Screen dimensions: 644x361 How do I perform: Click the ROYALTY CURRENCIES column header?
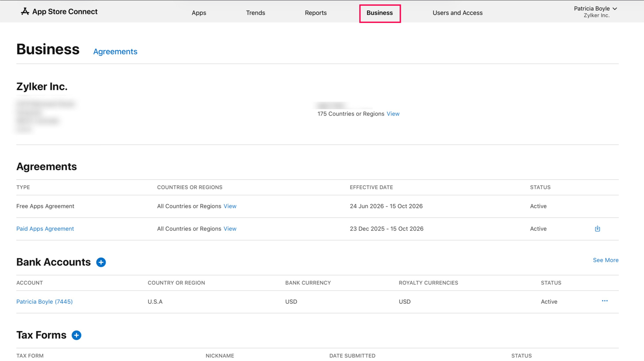tap(428, 283)
